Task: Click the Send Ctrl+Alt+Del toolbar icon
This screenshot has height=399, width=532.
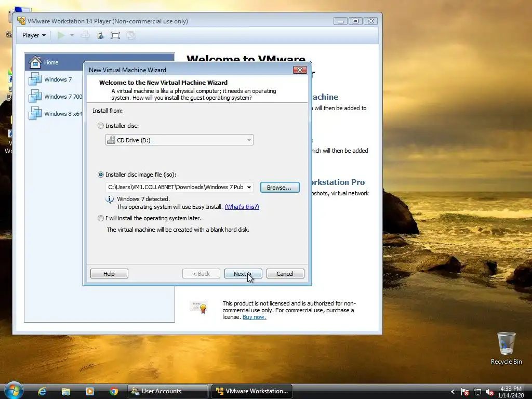Action: click(x=85, y=35)
